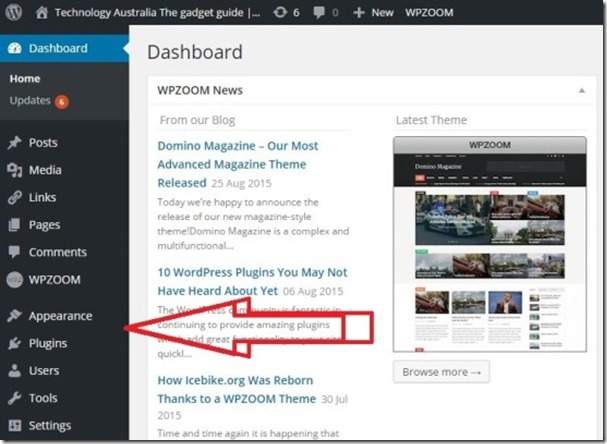Click the Browse more button
The height and width of the screenshot is (444, 607).
click(x=441, y=372)
